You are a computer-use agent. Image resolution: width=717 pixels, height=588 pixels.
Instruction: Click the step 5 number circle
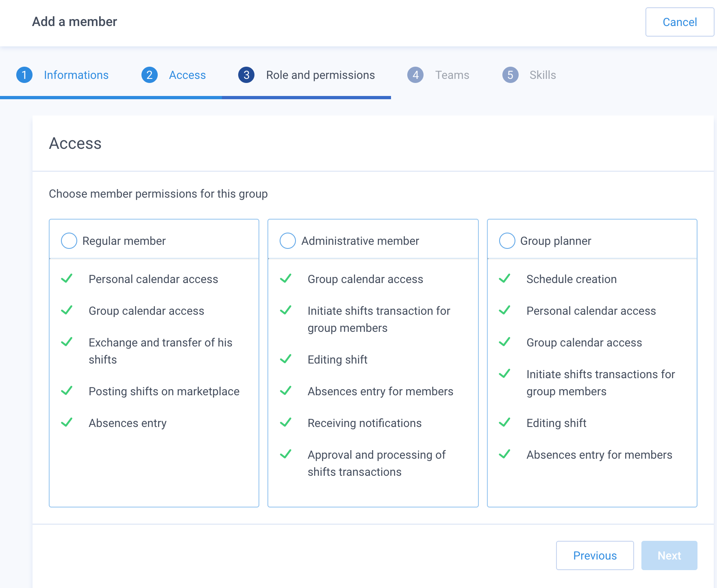coord(510,75)
